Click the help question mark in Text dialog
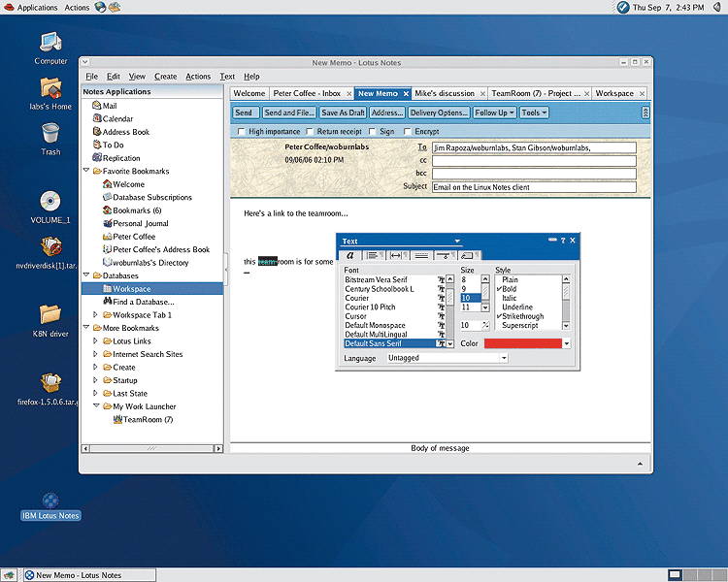This screenshot has width=728, height=582. tap(563, 241)
